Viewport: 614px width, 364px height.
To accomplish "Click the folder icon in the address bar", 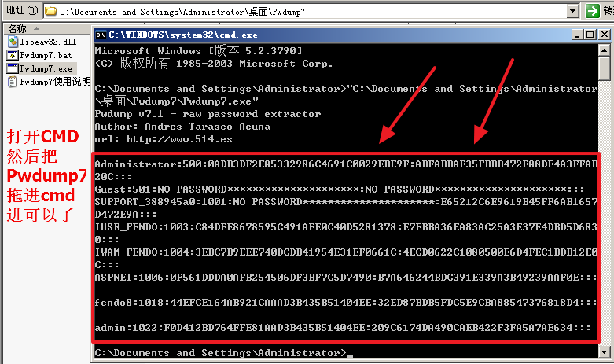I will click(x=51, y=11).
